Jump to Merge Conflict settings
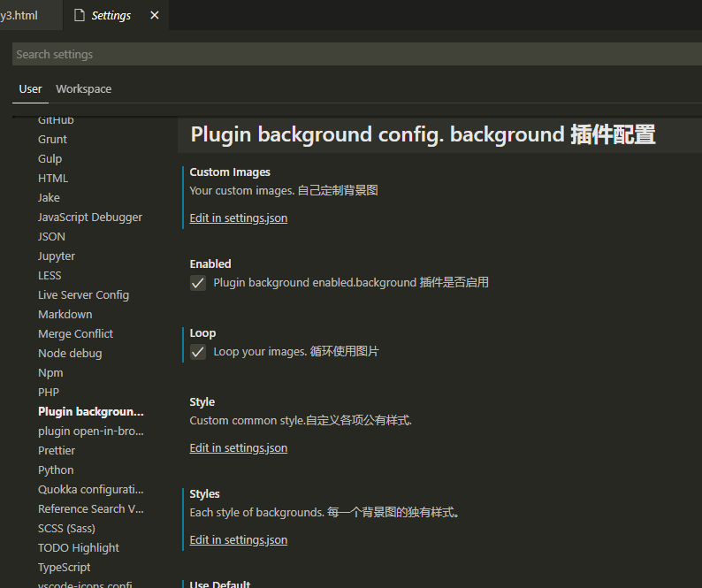The height and width of the screenshot is (588, 702). pyautogui.click(x=76, y=334)
